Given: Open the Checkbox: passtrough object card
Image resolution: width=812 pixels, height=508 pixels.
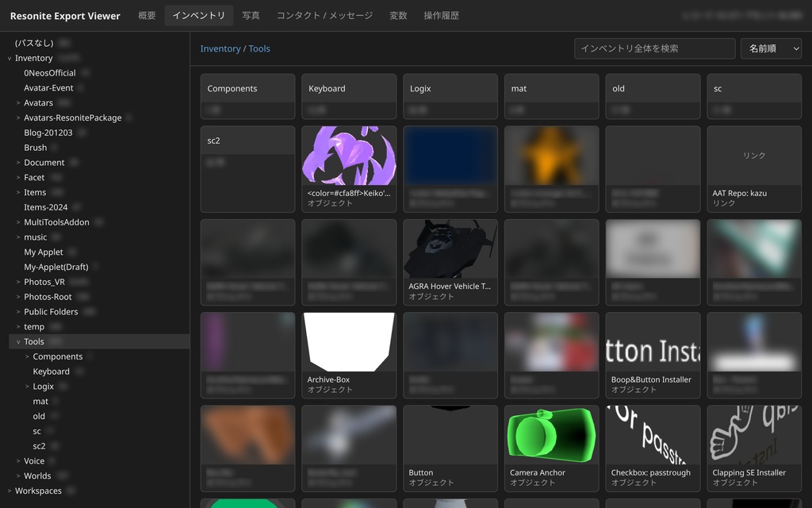Looking at the screenshot, I should [x=653, y=449].
